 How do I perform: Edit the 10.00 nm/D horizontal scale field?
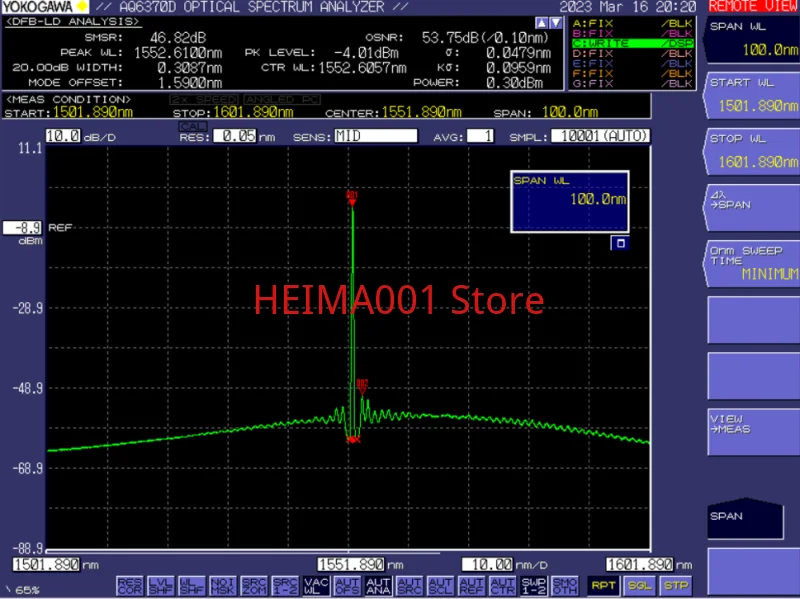[487, 565]
